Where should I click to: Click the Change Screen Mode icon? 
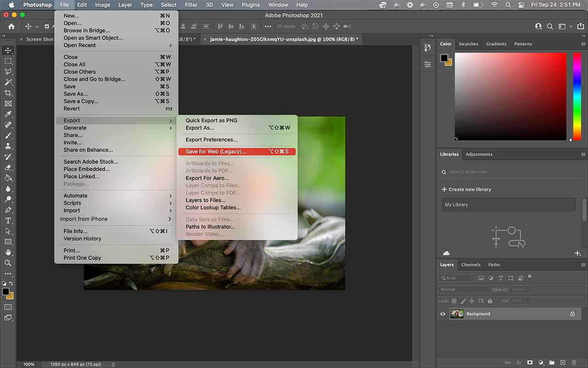[x=8, y=317]
